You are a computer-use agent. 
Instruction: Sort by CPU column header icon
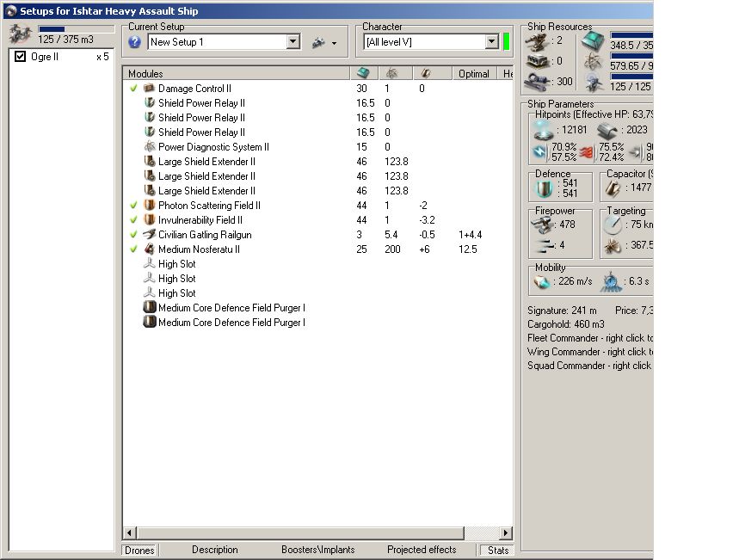tap(363, 73)
